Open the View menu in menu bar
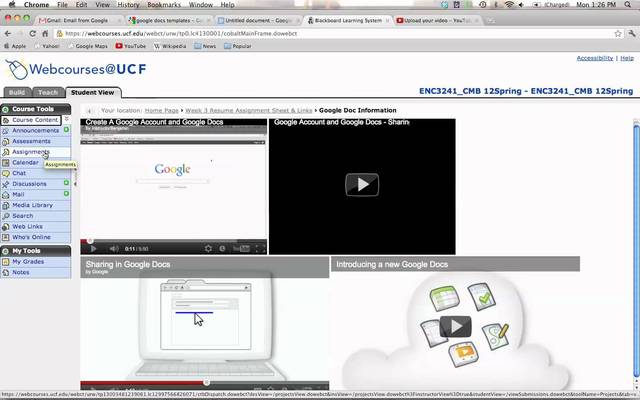The image size is (640, 400). 102,4
